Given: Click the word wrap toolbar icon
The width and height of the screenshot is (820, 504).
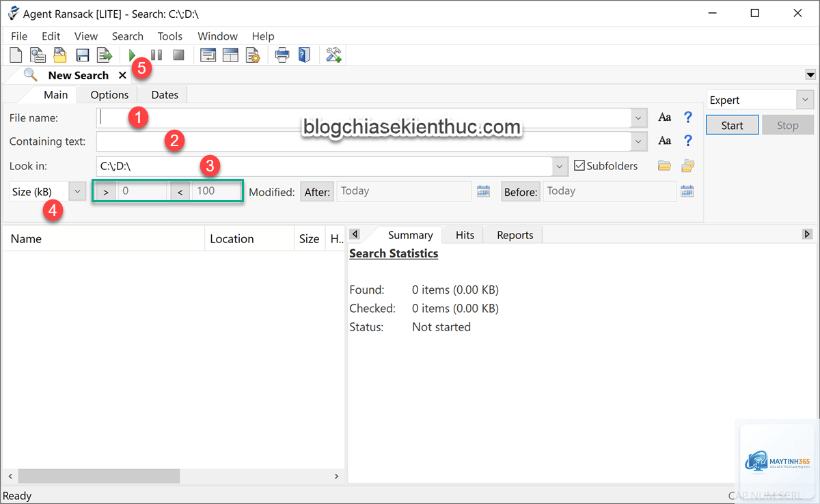Looking at the screenshot, I should click(208, 55).
